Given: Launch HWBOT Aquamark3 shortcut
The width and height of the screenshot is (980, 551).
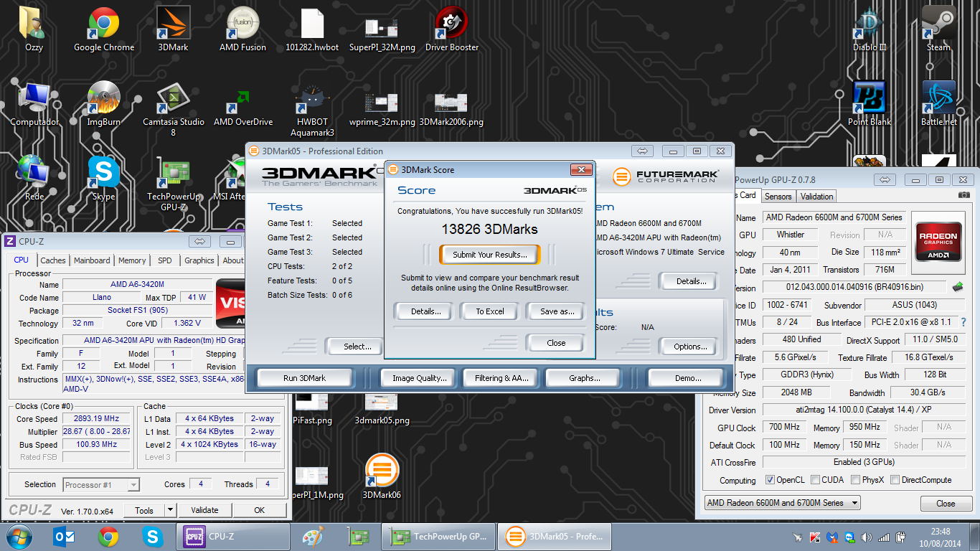Looking at the screenshot, I should (312, 108).
